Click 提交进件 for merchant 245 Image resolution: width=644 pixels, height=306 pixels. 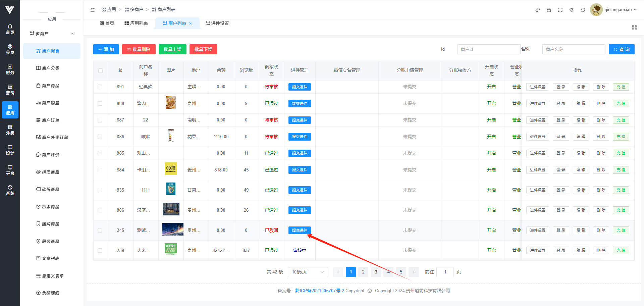[x=300, y=231]
